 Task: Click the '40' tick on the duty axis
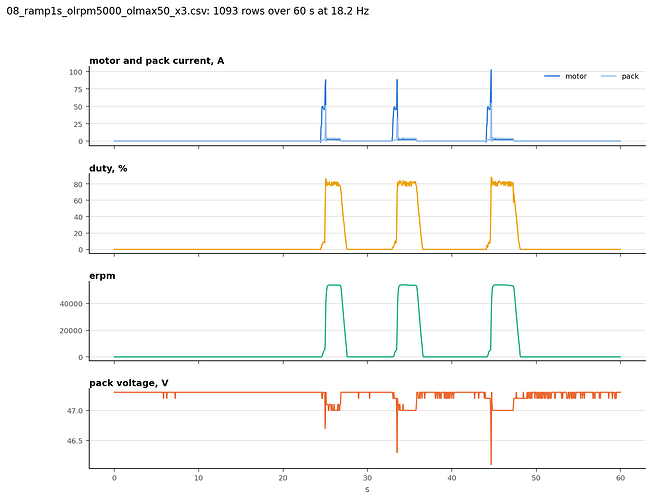point(78,217)
